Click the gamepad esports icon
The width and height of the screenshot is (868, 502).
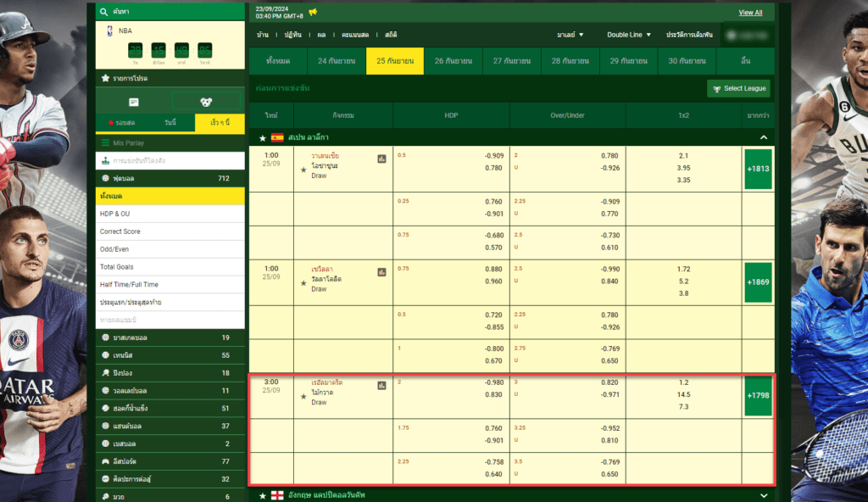pyautogui.click(x=105, y=461)
